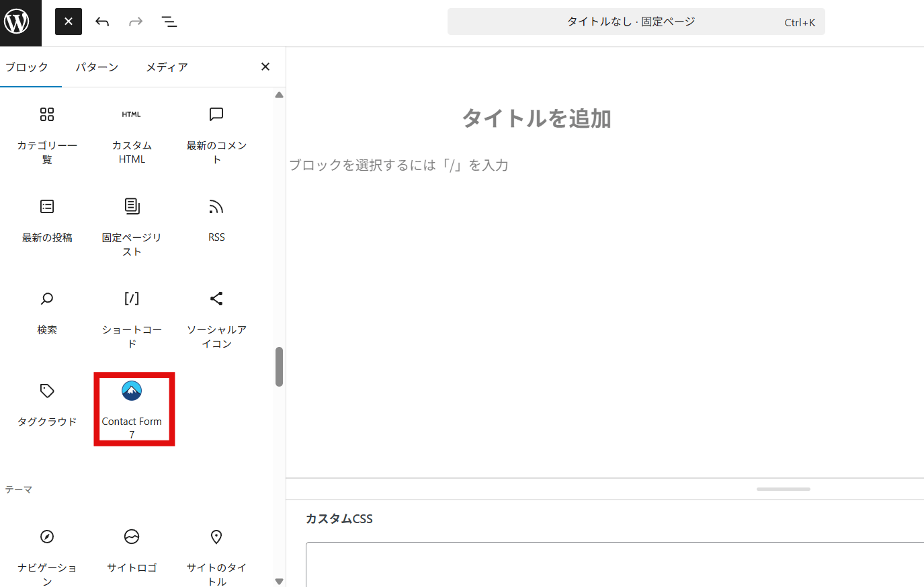Switch to the Media (メディア) tab
This screenshot has width=924, height=587.
pos(167,67)
